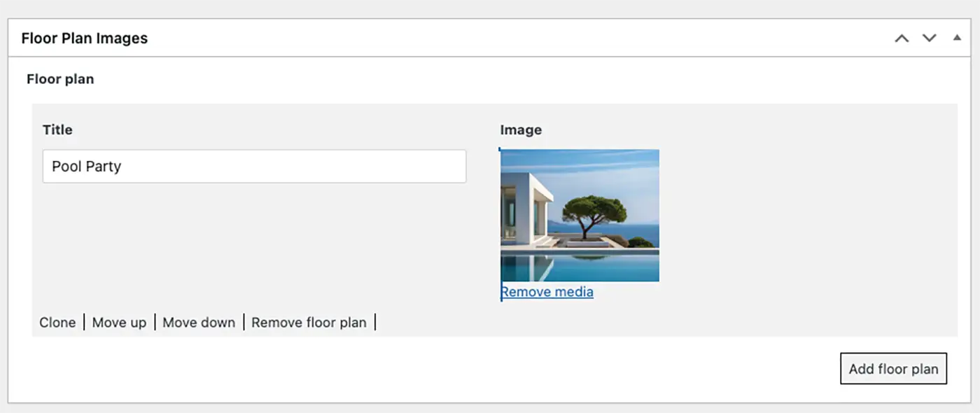This screenshot has width=980, height=413.
Task: Click the Add floor plan button
Action: pos(893,369)
